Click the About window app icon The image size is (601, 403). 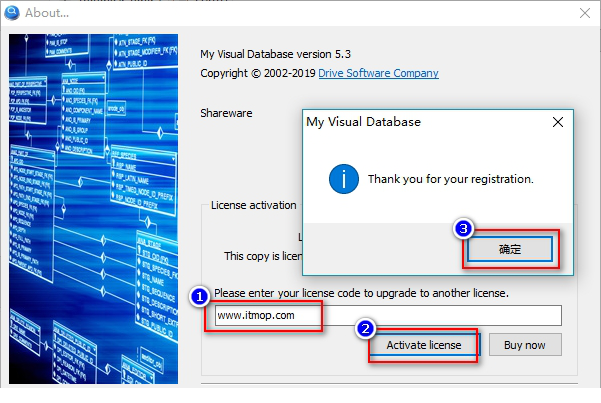pyautogui.click(x=12, y=12)
